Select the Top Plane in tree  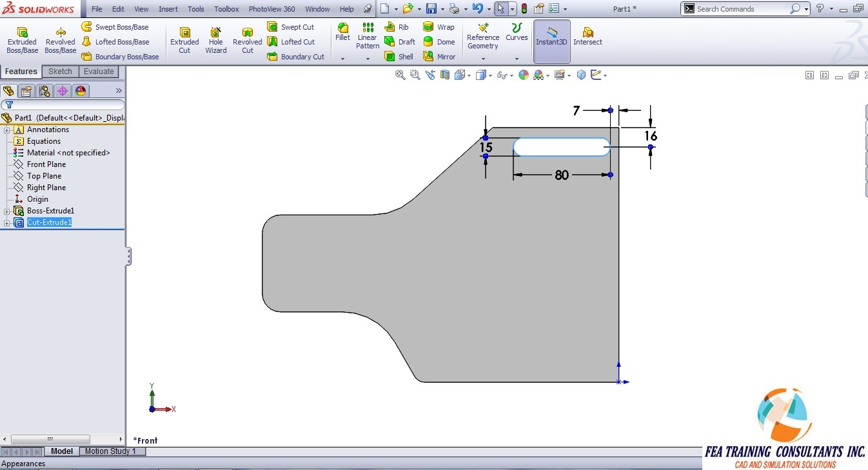click(x=44, y=176)
